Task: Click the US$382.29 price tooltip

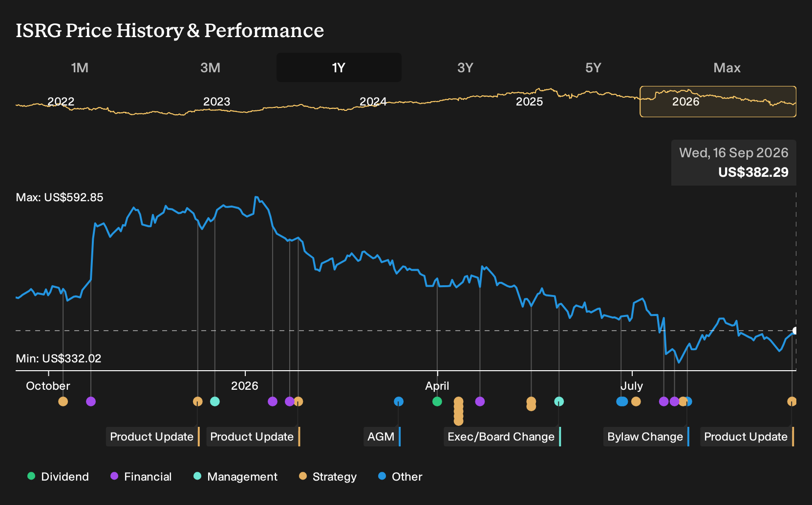Action: [734, 163]
